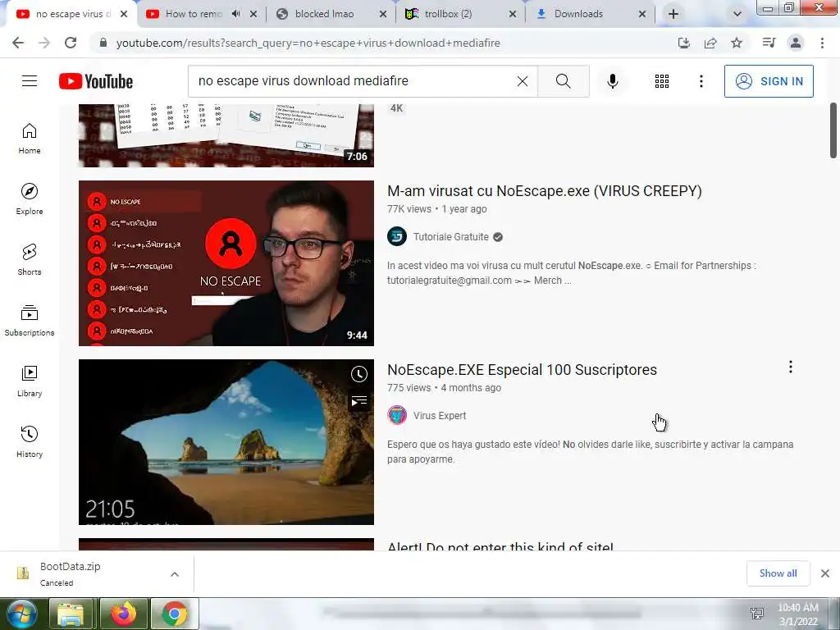The width and height of the screenshot is (840, 630).
Task: Open Chrome's three-dot menu
Action: 822,43
